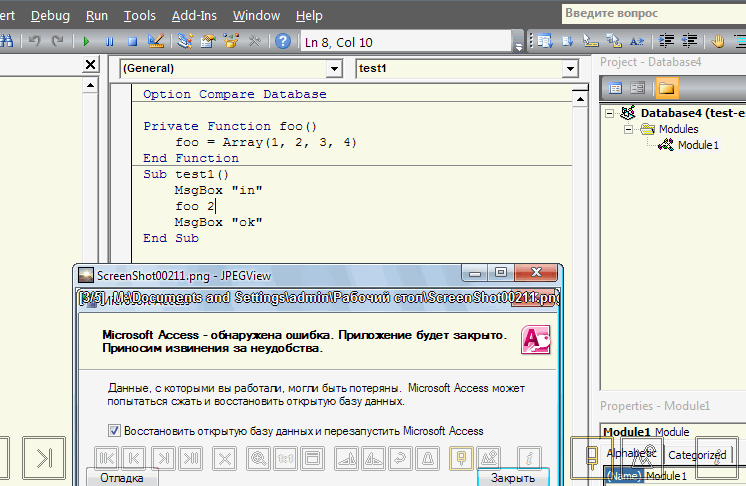Jump to last image in JPEGView
746x486 pixels.
pyautogui.click(x=191, y=459)
